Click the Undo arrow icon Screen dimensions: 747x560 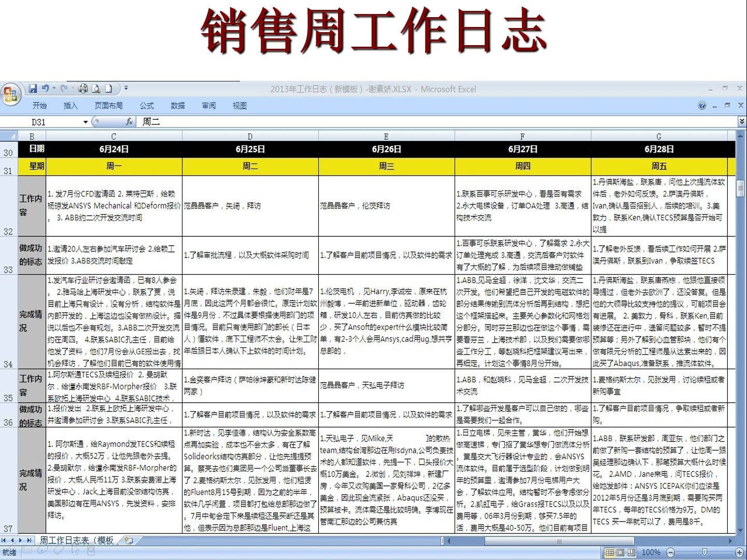(x=46, y=89)
